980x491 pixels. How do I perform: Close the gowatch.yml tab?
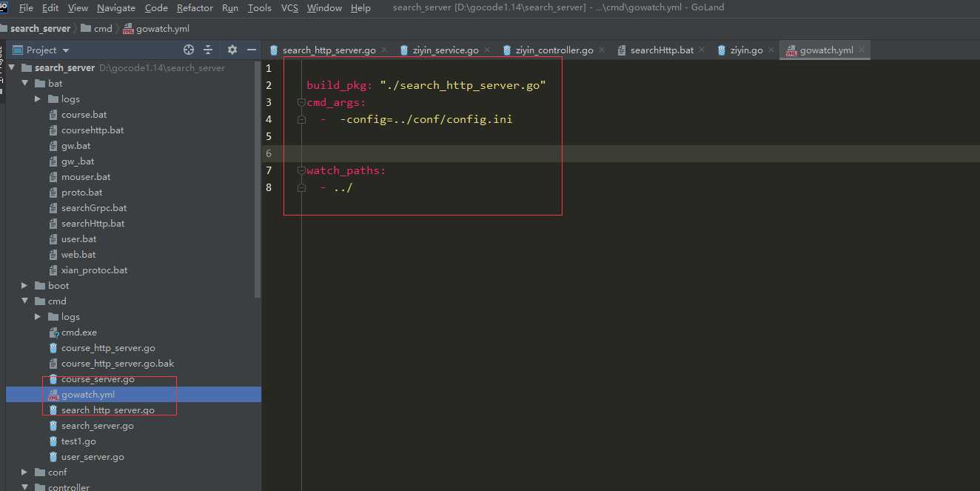click(x=862, y=50)
